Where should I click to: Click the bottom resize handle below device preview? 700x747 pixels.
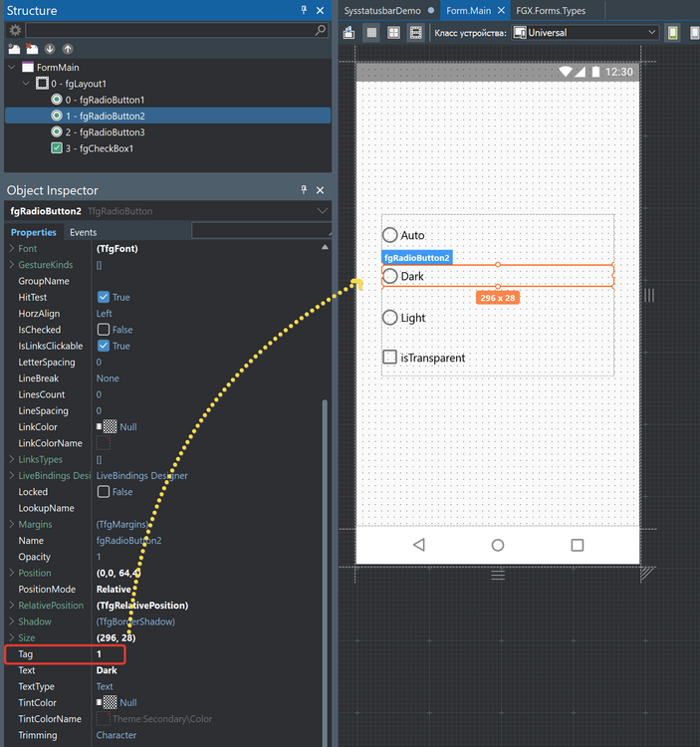pos(498,576)
